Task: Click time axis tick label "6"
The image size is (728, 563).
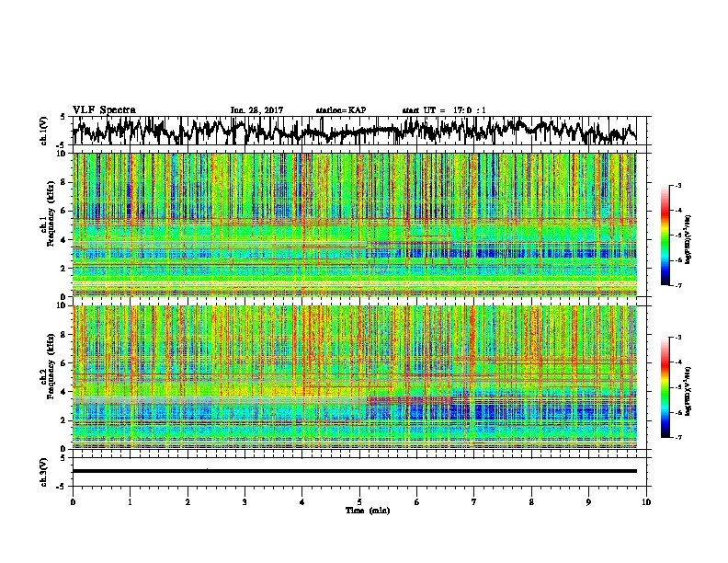Action: point(417,502)
